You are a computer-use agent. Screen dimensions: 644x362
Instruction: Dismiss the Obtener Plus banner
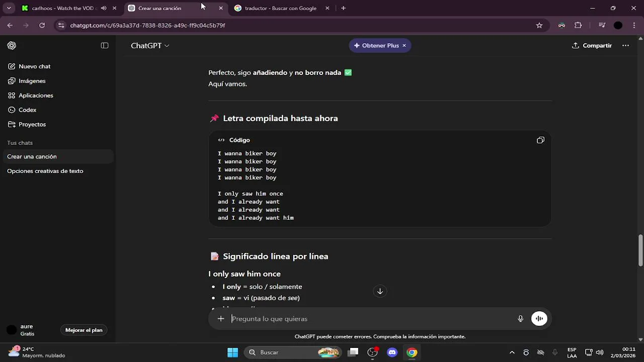404,46
